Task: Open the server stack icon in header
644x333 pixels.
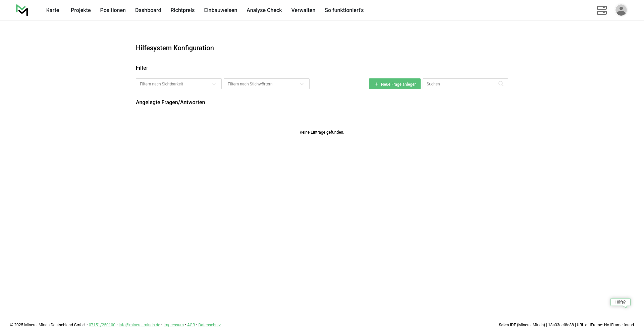Action: 601,10
